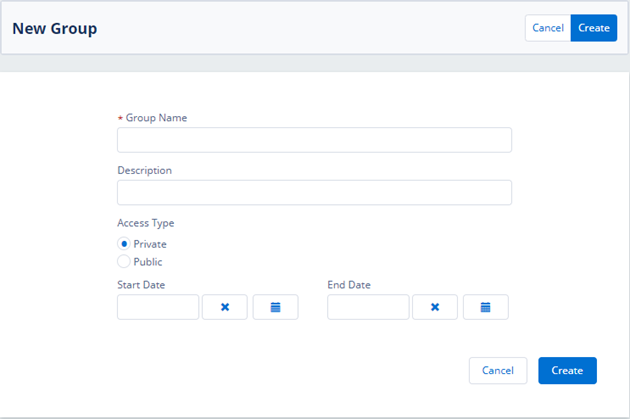The width and height of the screenshot is (630, 419).
Task: Open the Start Date calendar picker
Action: pos(275,307)
